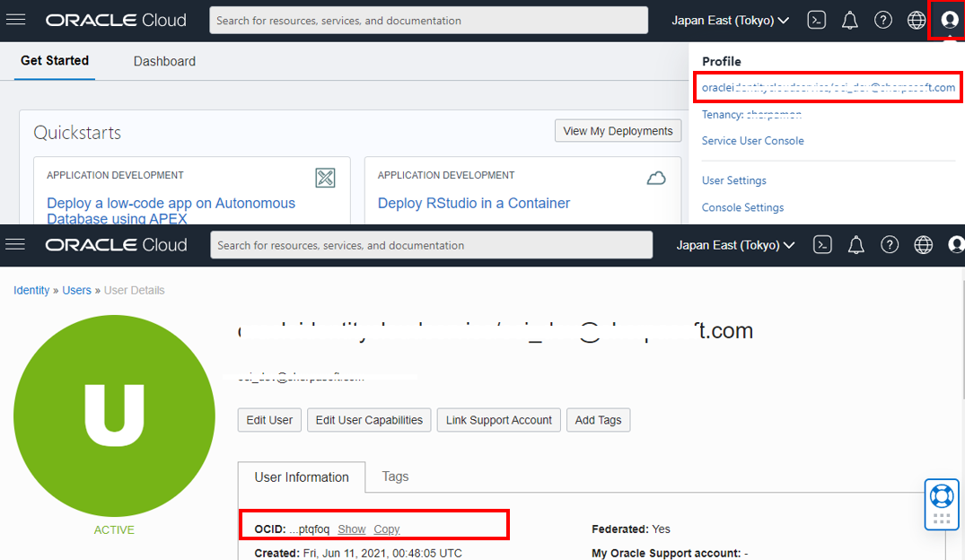Open Console Settings in profile menu
The width and height of the screenshot is (965, 560).
742,207
